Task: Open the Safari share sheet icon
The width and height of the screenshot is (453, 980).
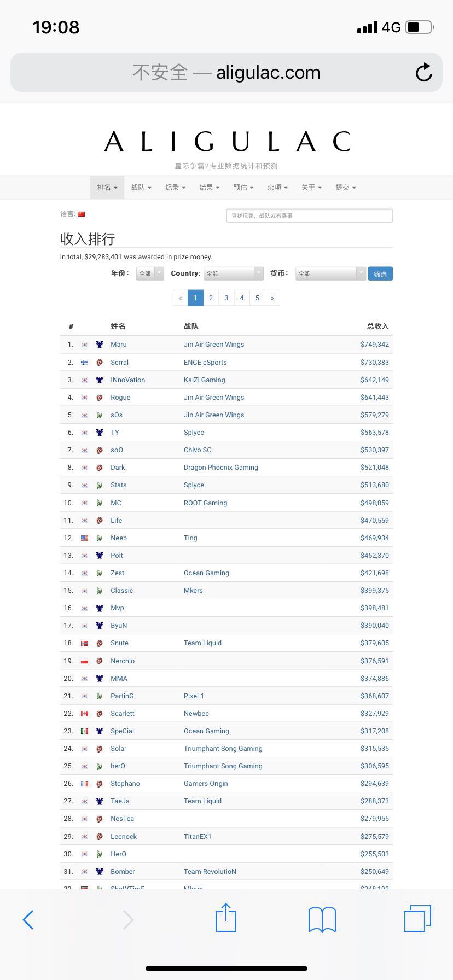Action: click(226, 917)
